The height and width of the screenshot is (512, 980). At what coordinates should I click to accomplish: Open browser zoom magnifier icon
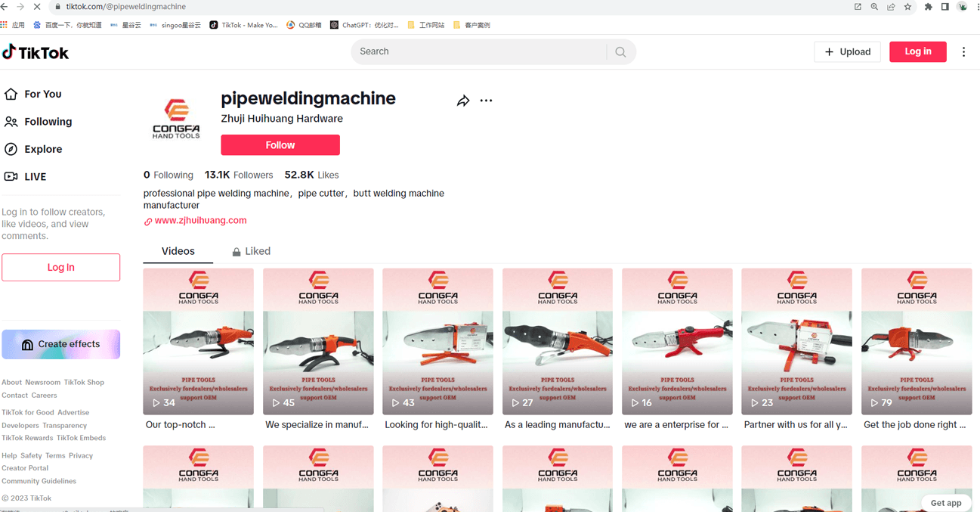coord(874,7)
